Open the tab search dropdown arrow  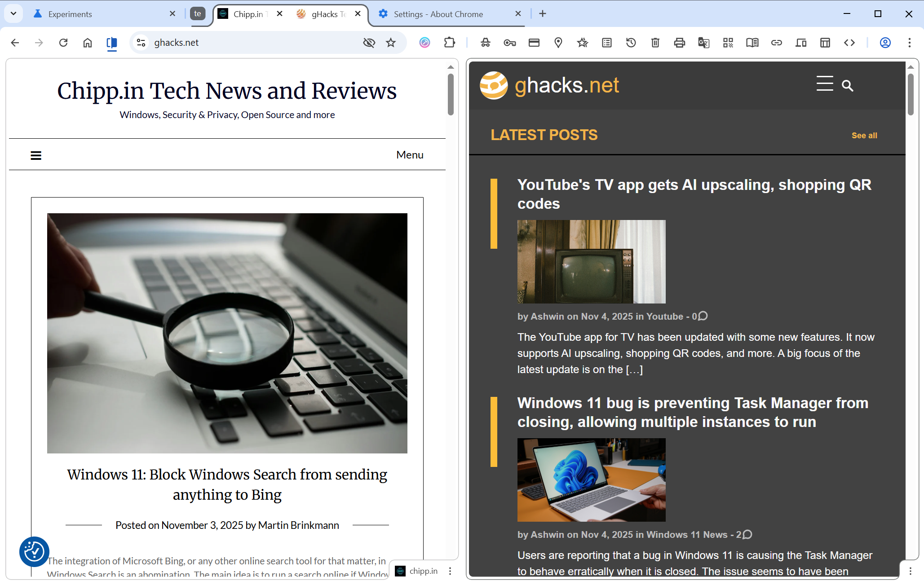tap(13, 13)
